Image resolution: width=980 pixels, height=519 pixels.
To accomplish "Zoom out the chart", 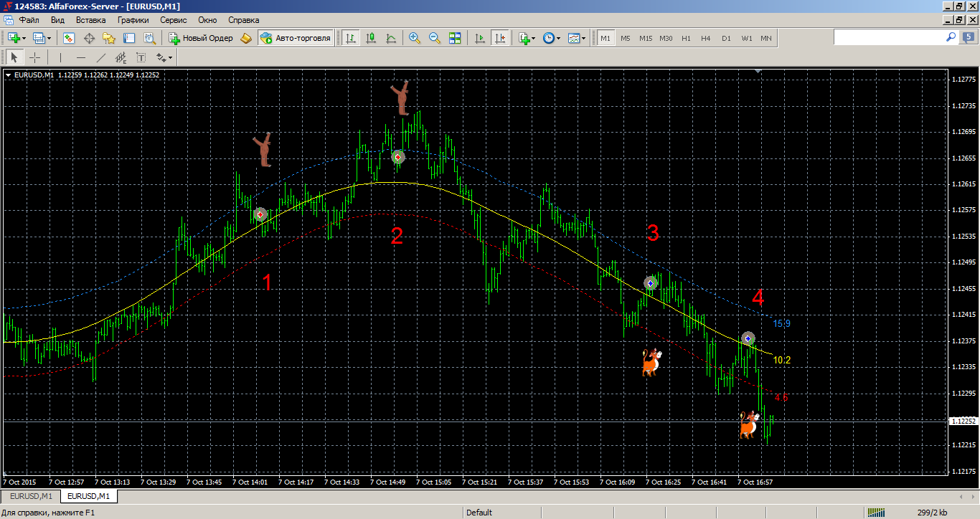I will [x=435, y=38].
